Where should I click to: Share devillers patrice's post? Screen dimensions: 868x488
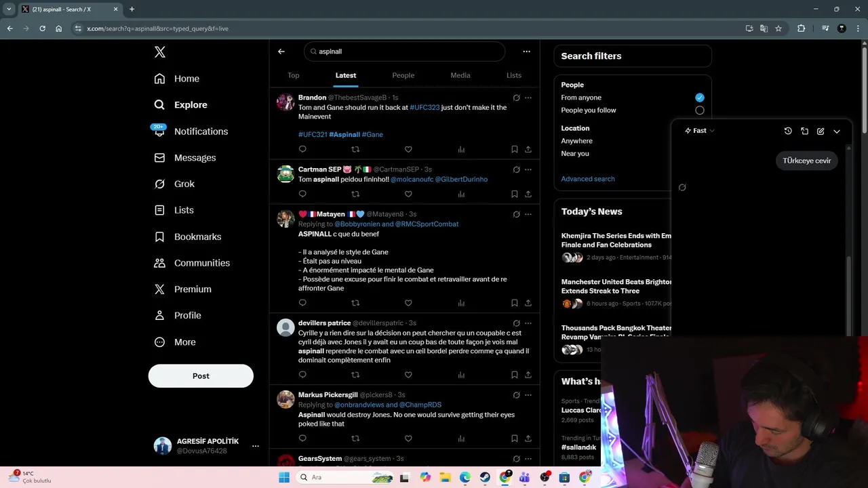coord(528,375)
